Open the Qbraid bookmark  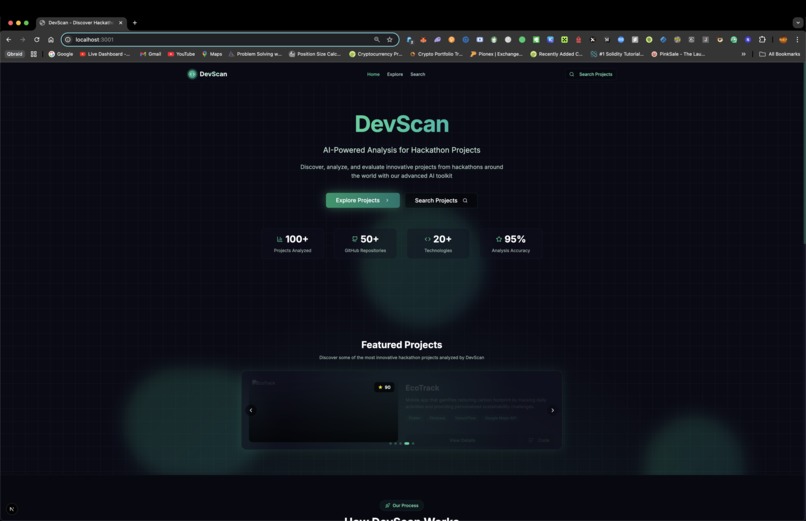click(x=14, y=54)
